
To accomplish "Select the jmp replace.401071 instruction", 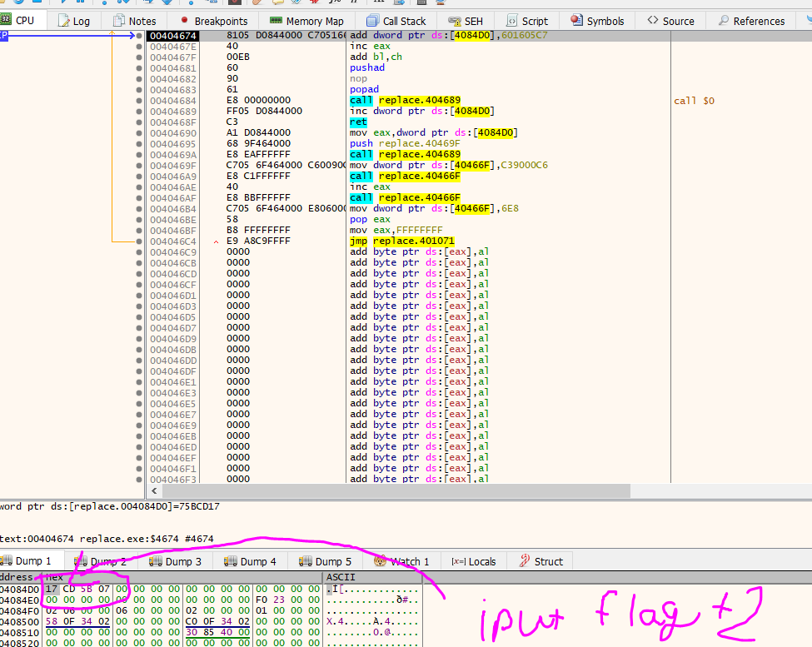I will (x=402, y=241).
